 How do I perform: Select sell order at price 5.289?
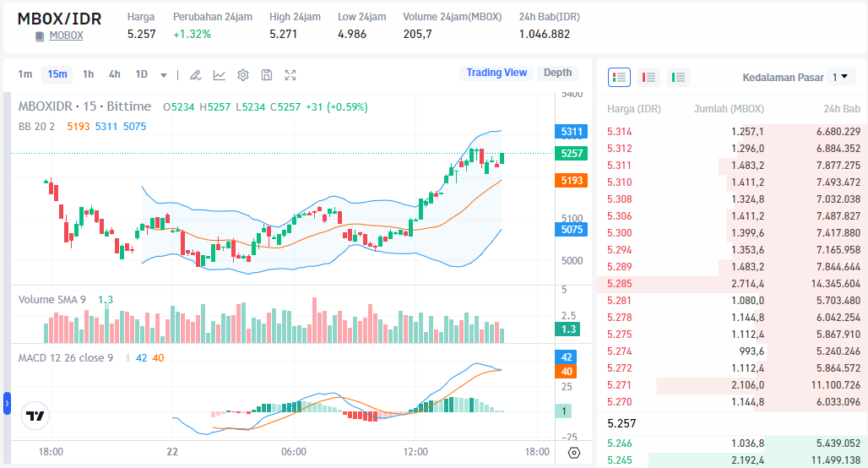pyautogui.click(x=732, y=267)
